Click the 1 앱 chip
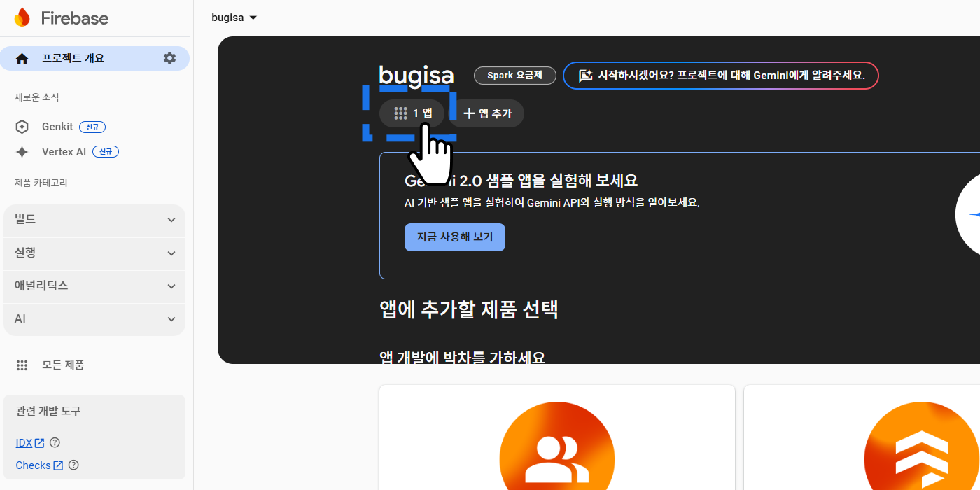Screen dimensions: 980x490 (412, 113)
